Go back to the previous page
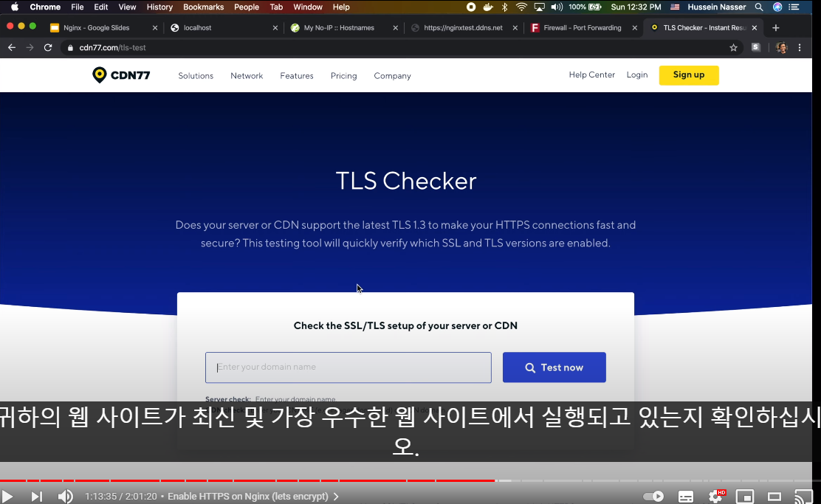This screenshot has height=504, width=821. 12,48
